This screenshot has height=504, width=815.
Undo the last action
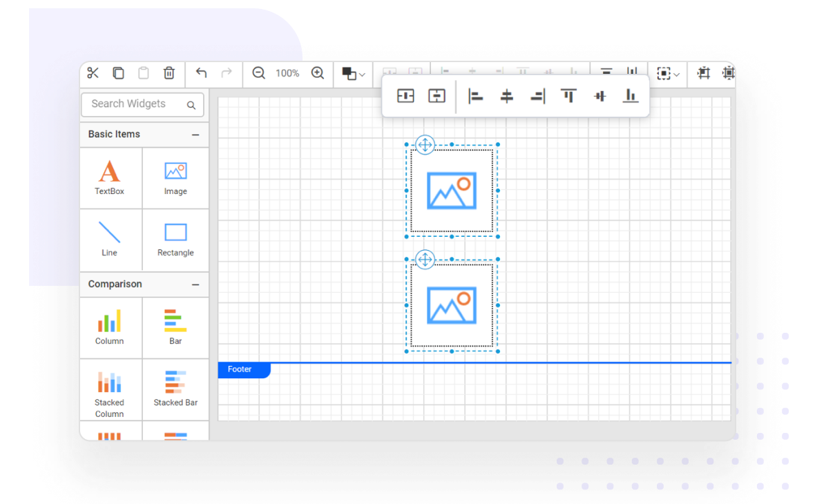pyautogui.click(x=201, y=72)
